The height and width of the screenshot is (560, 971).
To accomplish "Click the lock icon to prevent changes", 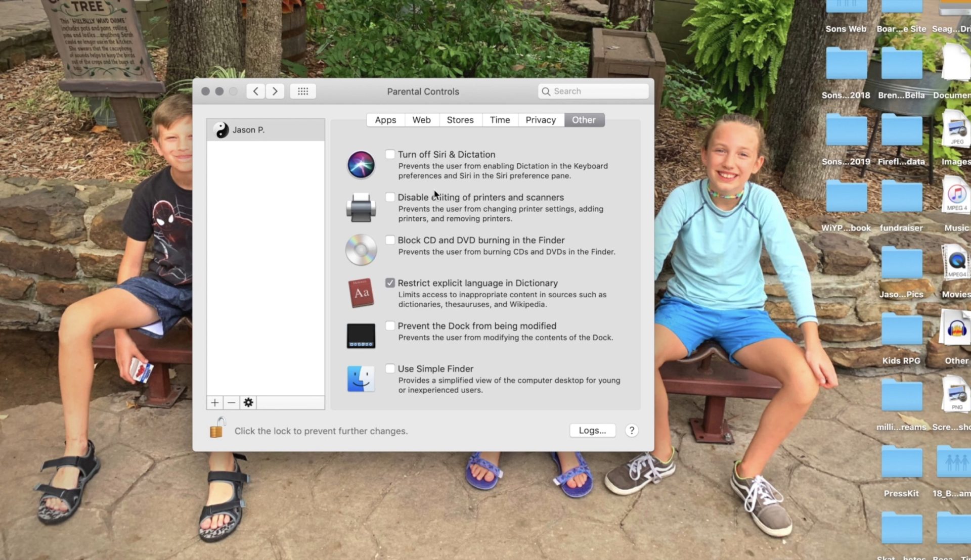I will pos(217,428).
